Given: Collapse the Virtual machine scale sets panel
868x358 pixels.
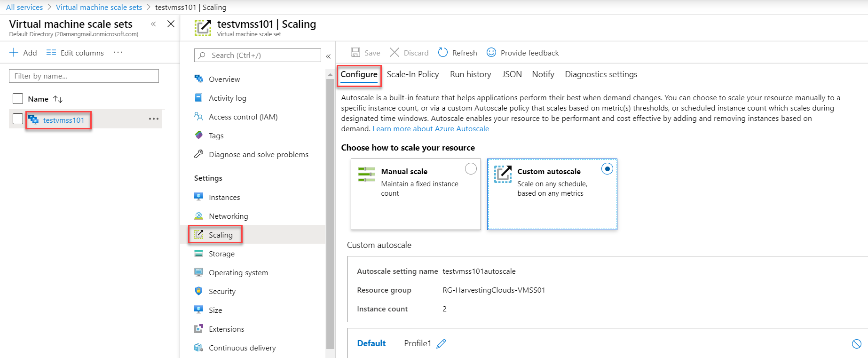Looking at the screenshot, I should pyautogui.click(x=153, y=24).
